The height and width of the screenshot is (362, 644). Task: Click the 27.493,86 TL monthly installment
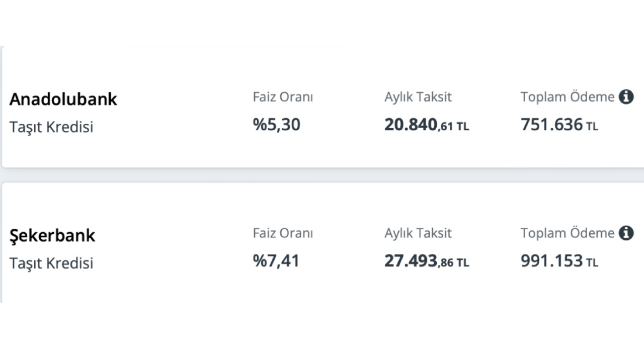pyautogui.click(x=427, y=261)
